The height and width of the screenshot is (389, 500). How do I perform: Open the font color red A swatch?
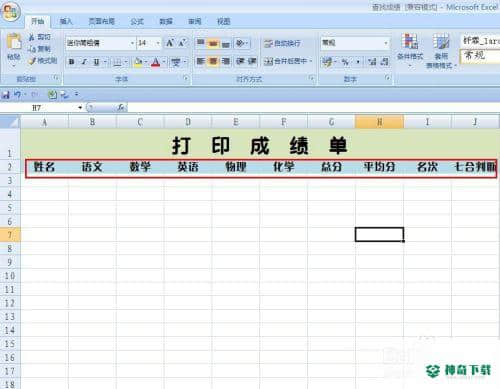[x=156, y=62]
